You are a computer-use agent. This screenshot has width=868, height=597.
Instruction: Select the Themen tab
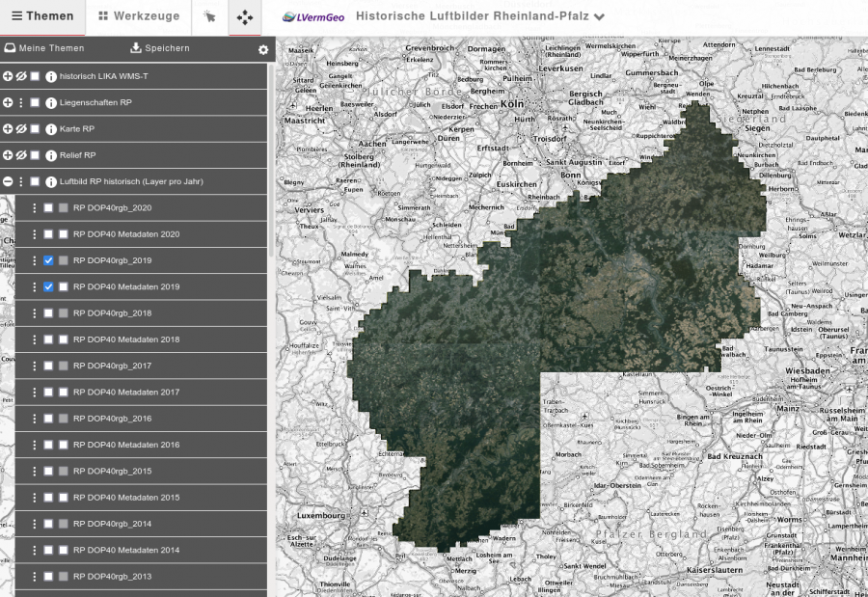click(x=41, y=16)
